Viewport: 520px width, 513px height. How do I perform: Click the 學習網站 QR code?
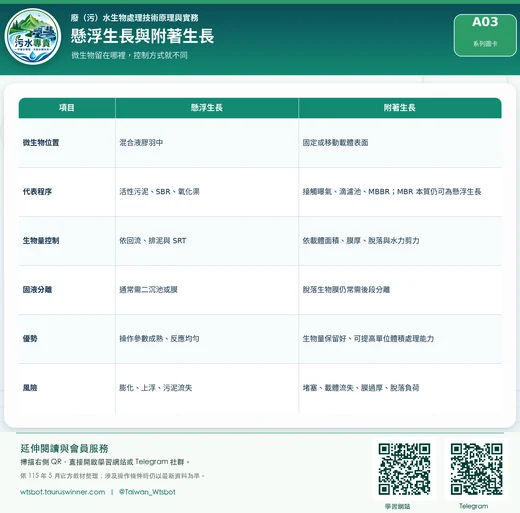(404, 469)
